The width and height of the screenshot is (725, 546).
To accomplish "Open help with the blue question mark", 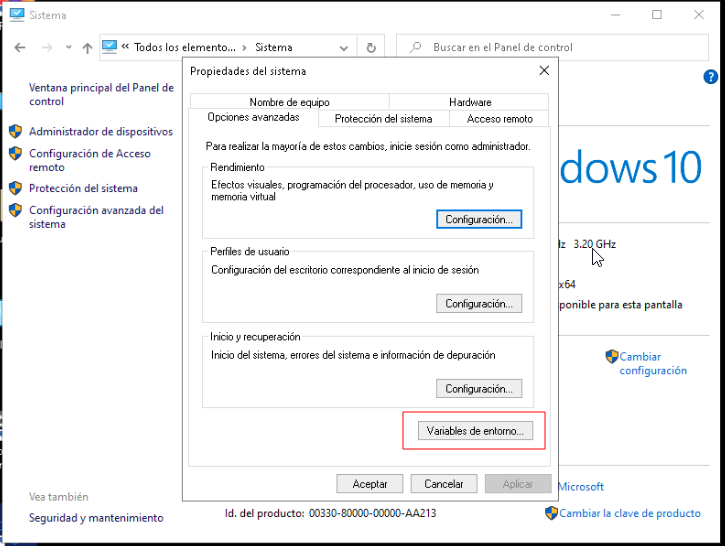I will (710, 77).
